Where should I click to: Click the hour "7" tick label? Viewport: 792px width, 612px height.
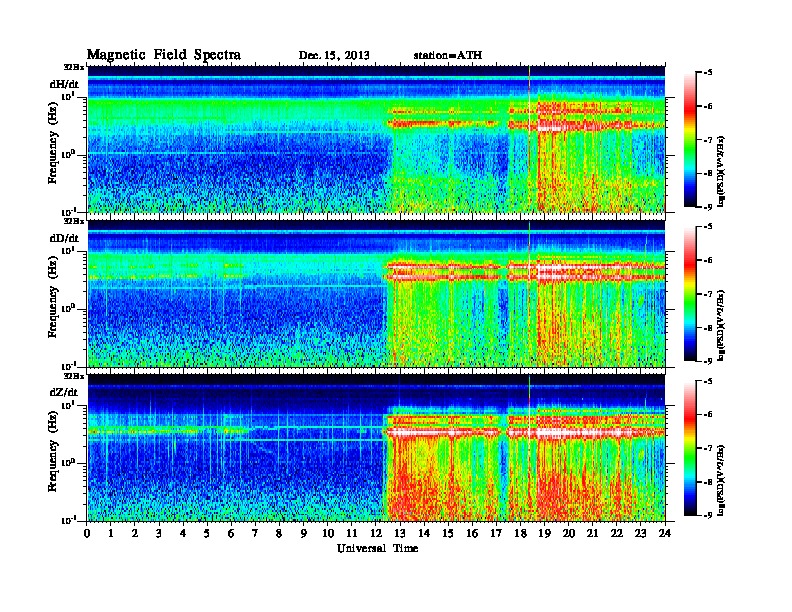point(255,533)
